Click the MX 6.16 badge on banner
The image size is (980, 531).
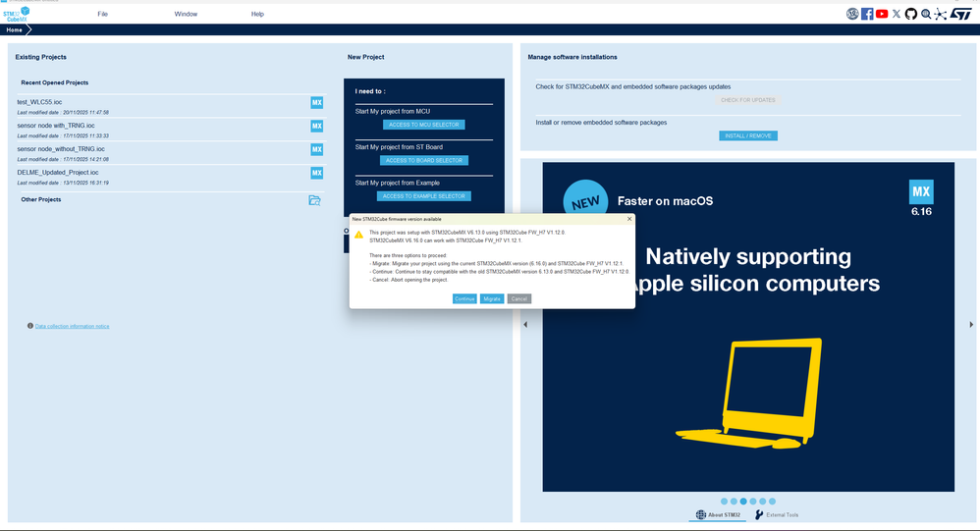[921, 198]
